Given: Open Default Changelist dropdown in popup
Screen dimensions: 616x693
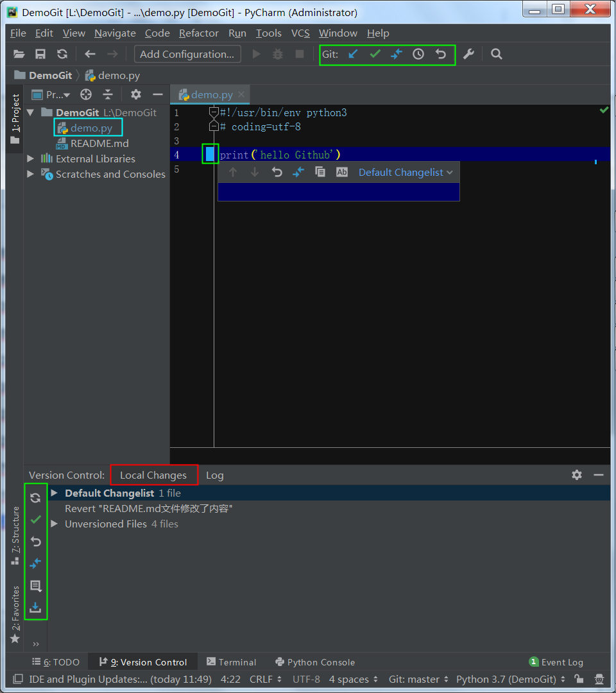Looking at the screenshot, I should pos(406,173).
